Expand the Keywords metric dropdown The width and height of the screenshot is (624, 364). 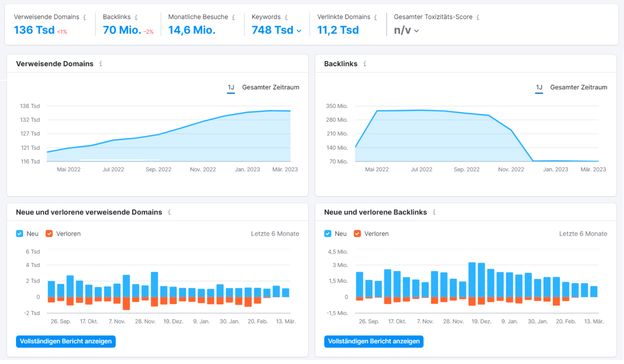coord(299,30)
